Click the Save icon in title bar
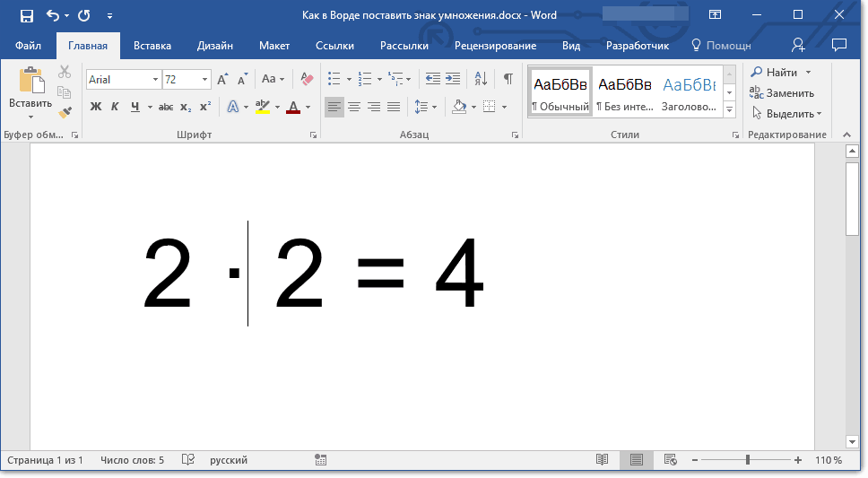868x478 pixels. point(26,15)
